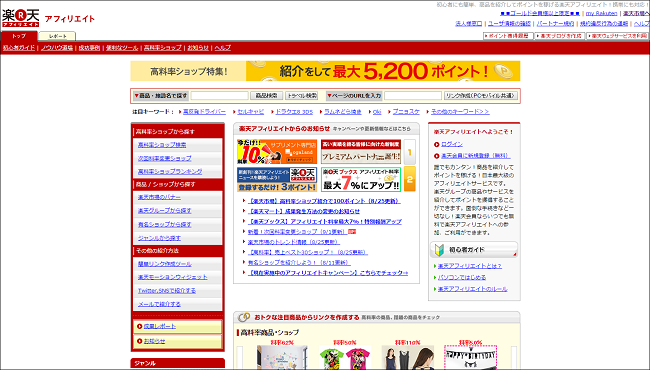The width and height of the screenshot is (650, 370).
Task: Open パソコンではじめる link
Action: coord(462,278)
